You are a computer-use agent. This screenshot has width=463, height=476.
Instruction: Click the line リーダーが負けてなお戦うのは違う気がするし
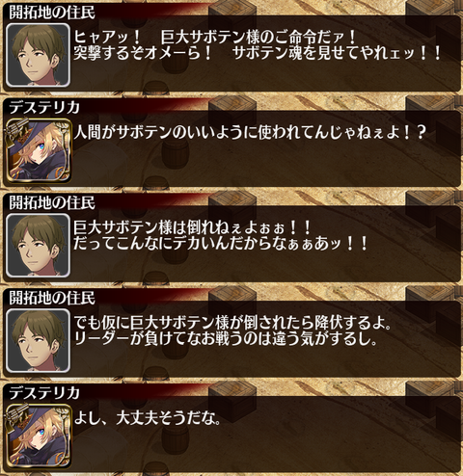click(226, 339)
